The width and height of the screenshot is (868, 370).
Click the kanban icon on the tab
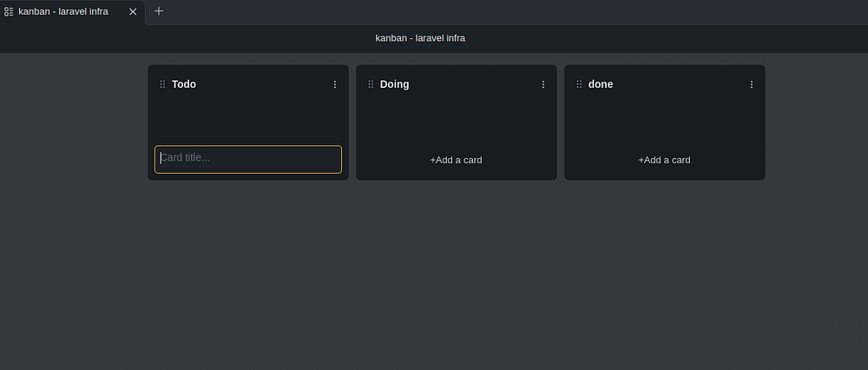[9, 11]
